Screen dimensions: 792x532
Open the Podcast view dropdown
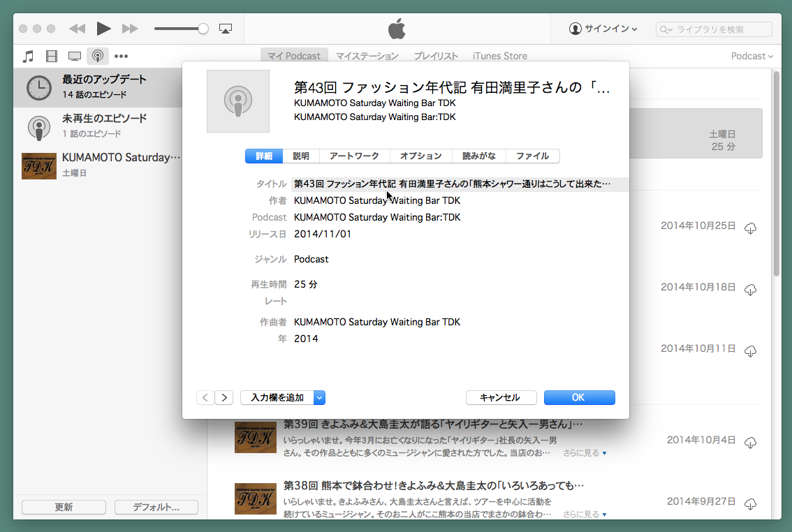[x=751, y=56]
